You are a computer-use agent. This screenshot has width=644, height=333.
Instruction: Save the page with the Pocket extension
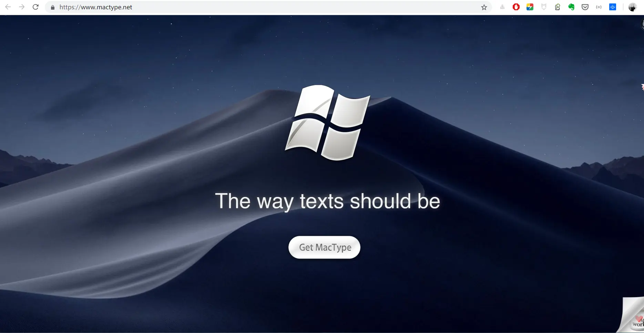[x=585, y=7]
